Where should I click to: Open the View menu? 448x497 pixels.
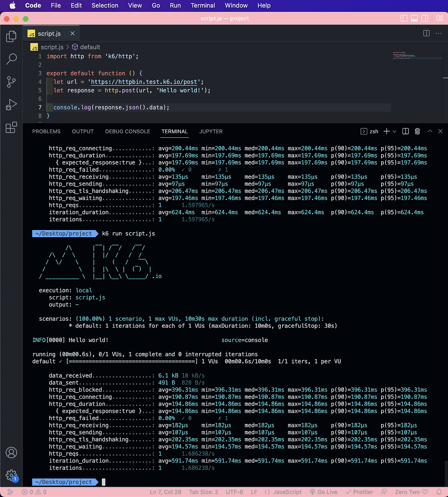(135, 5)
